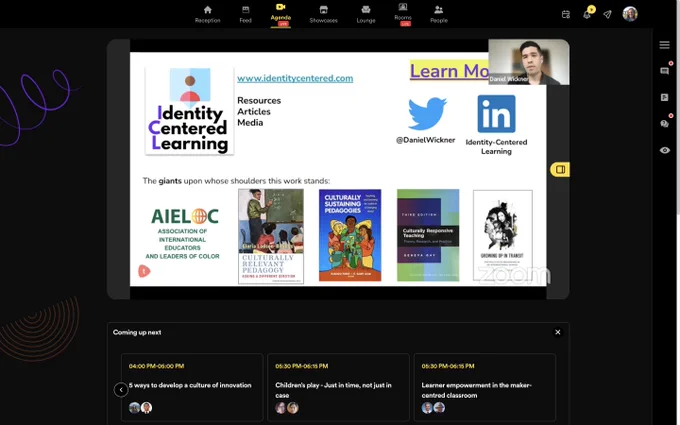Image resolution: width=680 pixels, height=425 pixels.
Task: Open Learner empowerment maker-centred classroom session
Action: tap(484, 387)
